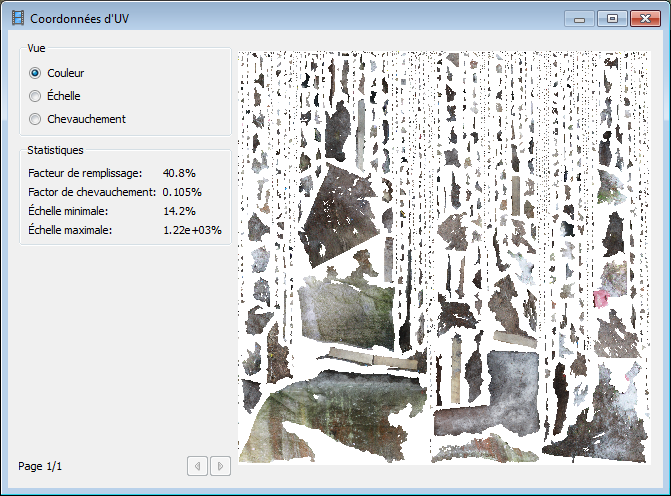
Task: Click the 0.105% overlap value
Action: click(x=182, y=192)
